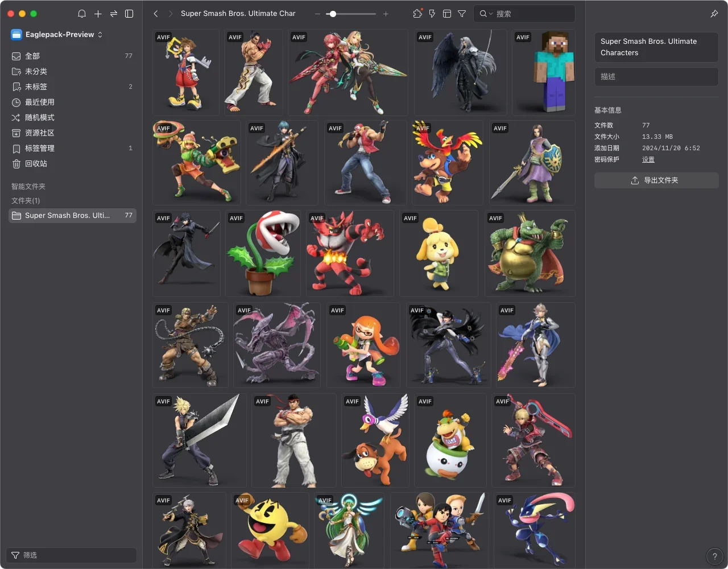Select the Pac-Man thumbnail

click(270, 530)
